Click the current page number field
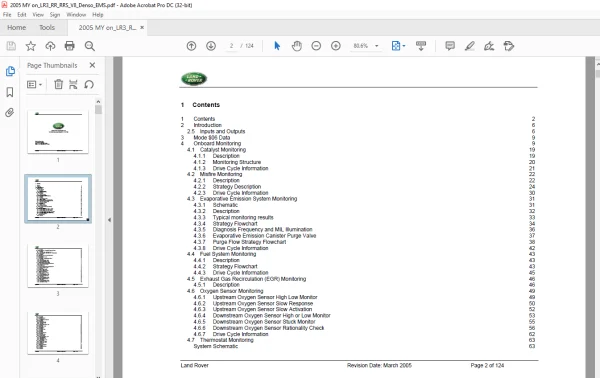Screen dimensions: 600x378 (231, 46)
